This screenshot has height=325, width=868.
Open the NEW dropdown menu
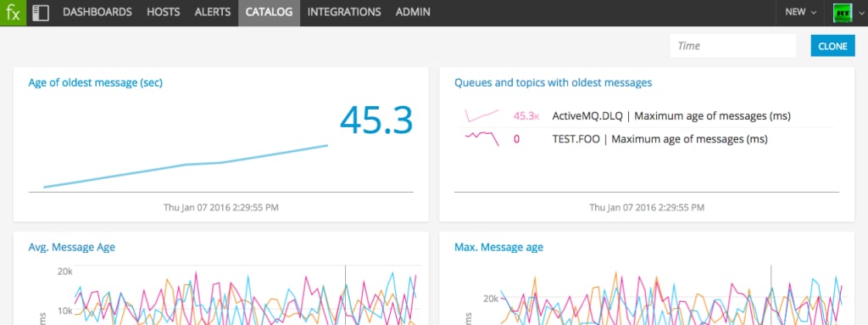click(x=800, y=12)
